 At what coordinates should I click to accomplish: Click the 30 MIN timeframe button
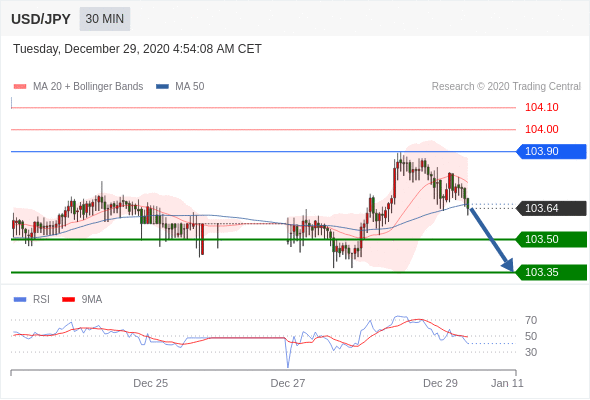click(105, 18)
